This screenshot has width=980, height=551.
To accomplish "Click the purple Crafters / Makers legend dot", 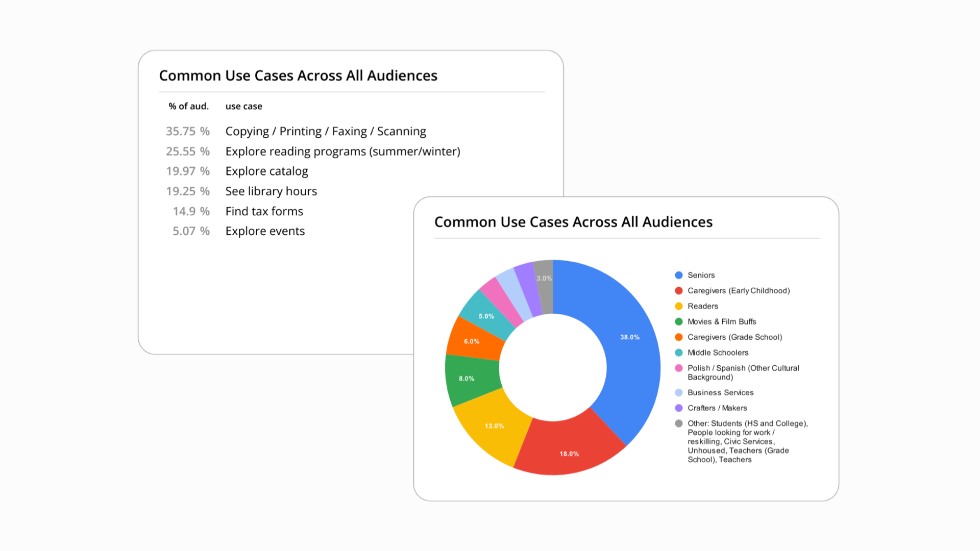I will (678, 408).
